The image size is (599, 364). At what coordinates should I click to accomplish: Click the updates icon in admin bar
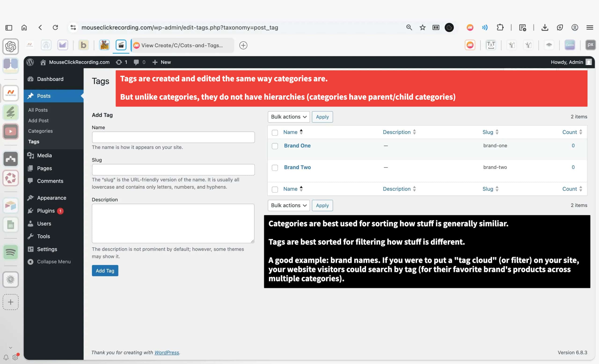(x=119, y=62)
